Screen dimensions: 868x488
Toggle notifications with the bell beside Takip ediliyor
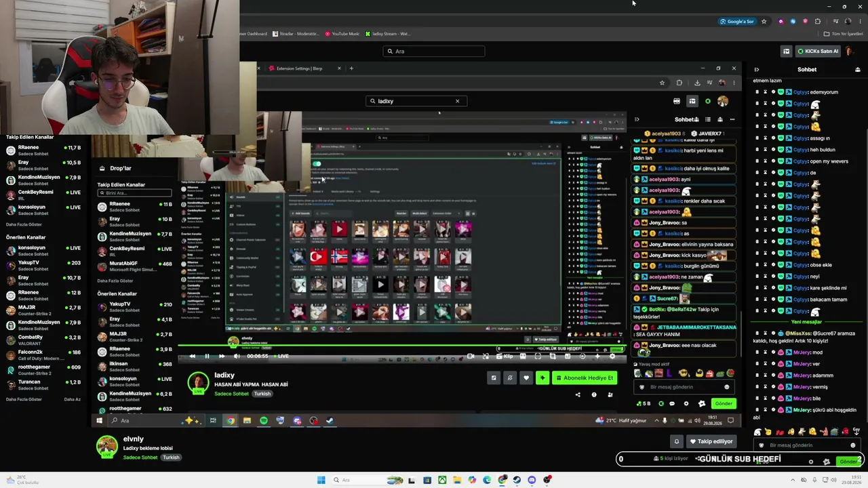click(676, 441)
